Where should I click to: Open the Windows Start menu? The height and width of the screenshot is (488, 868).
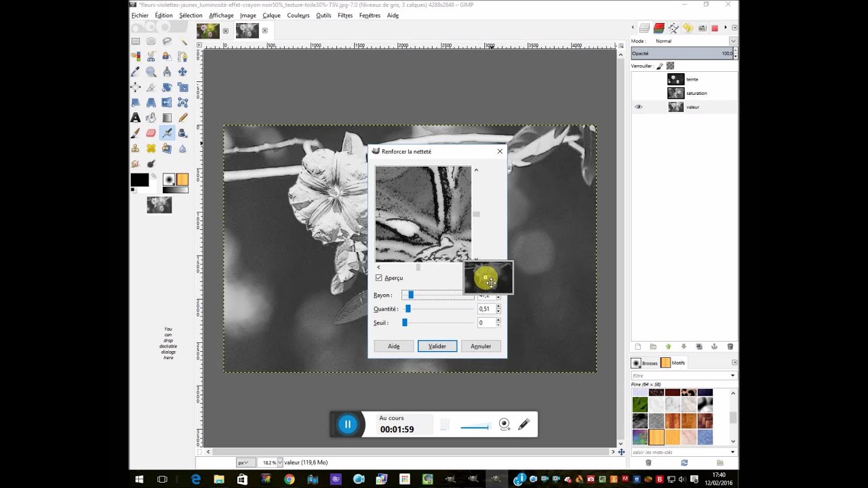pyautogui.click(x=139, y=479)
